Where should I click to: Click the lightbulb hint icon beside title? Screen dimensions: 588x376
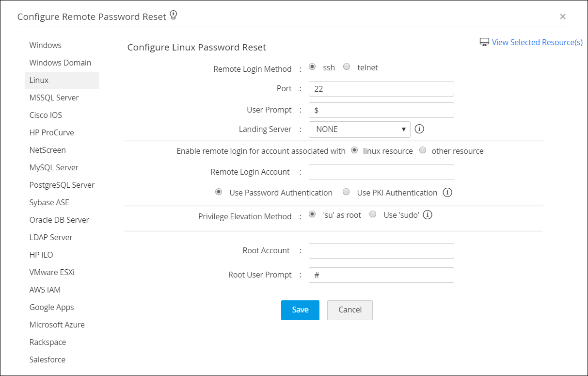pos(173,16)
